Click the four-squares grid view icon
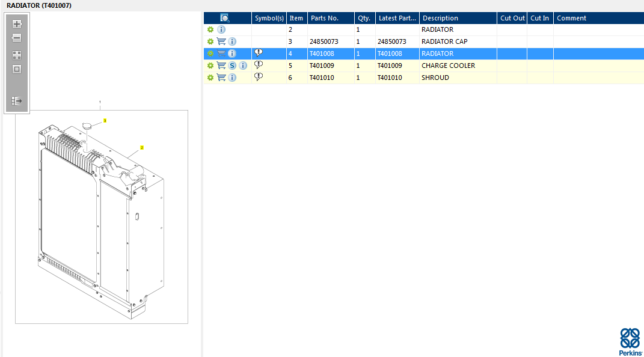This screenshot has width=644, height=357. coord(17,55)
